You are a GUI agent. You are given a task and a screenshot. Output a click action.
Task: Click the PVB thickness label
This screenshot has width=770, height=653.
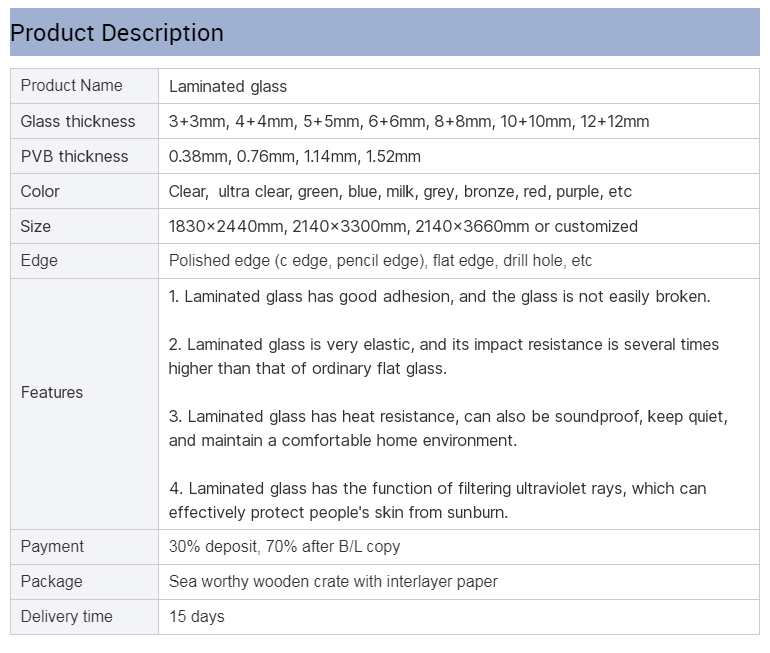[x=75, y=156]
